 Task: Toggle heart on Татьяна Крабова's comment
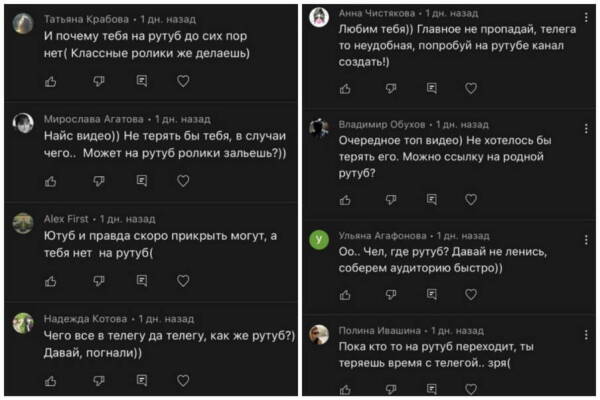pyautogui.click(x=183, y=79)
